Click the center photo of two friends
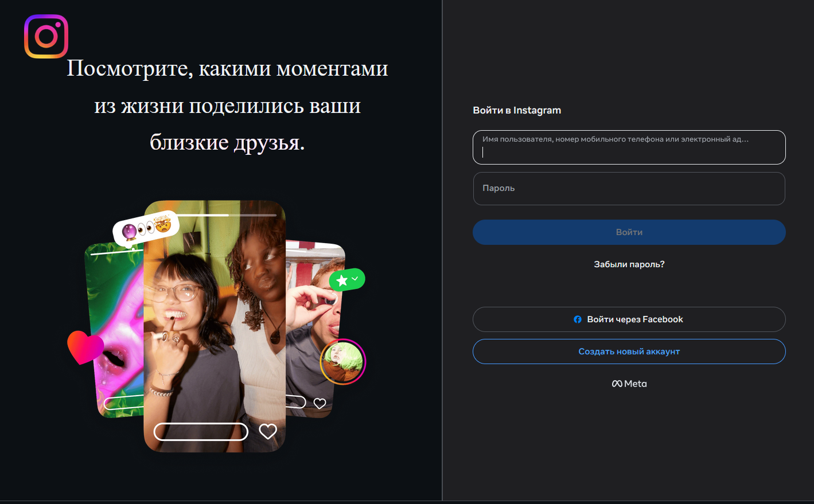The height and width of the screenshot is (504, 814). click(215, 326)
